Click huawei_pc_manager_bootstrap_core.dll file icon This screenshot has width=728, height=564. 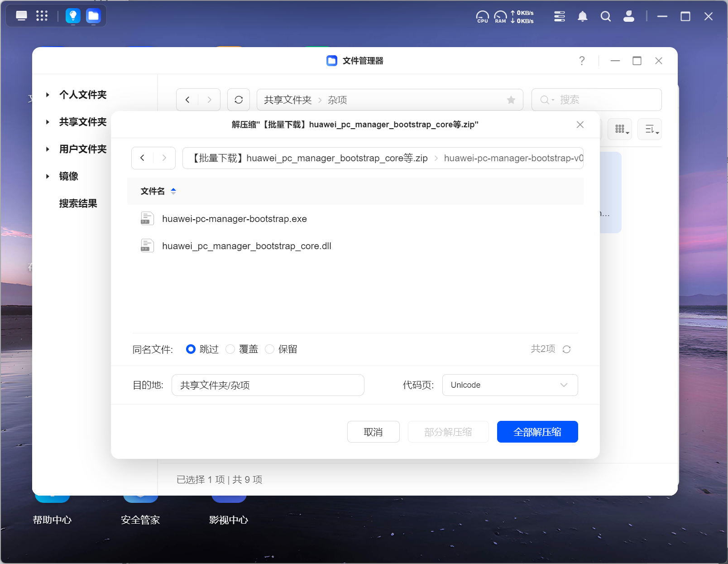coord(147,246)
